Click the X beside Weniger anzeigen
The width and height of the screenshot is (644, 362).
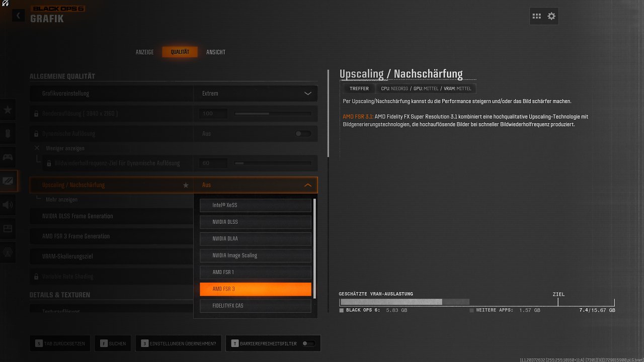coord(37,148)
